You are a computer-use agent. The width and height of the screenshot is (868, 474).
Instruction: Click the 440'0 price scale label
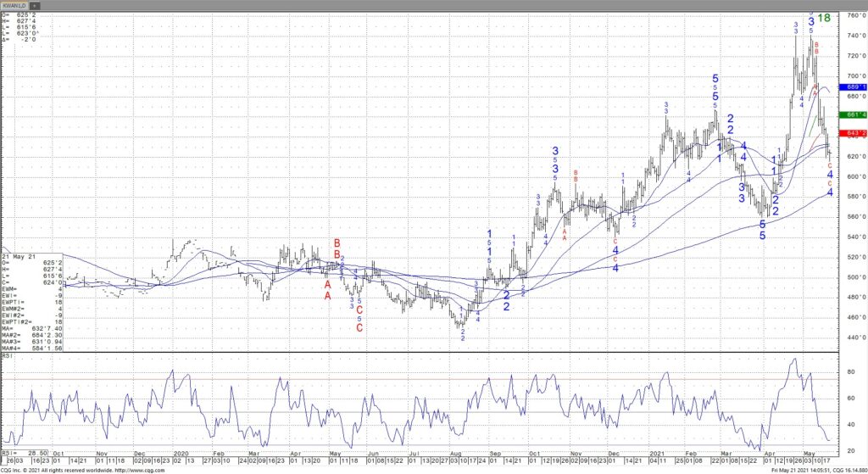(854, 337)
